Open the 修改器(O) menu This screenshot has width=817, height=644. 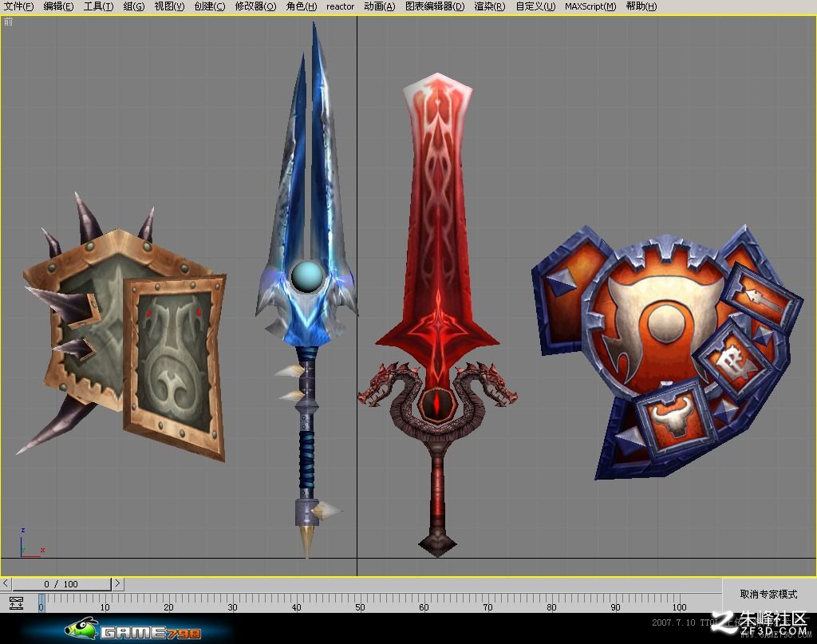[x=255, y=6]
